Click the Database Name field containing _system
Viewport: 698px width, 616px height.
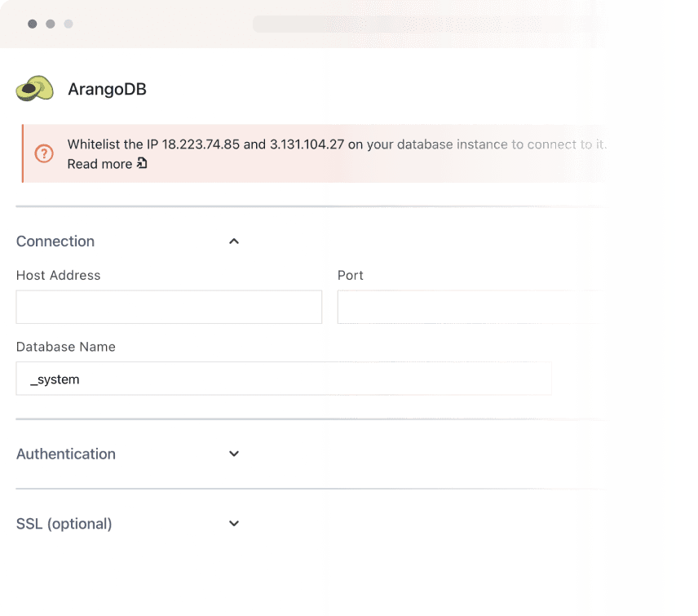[x=284, y=378]
